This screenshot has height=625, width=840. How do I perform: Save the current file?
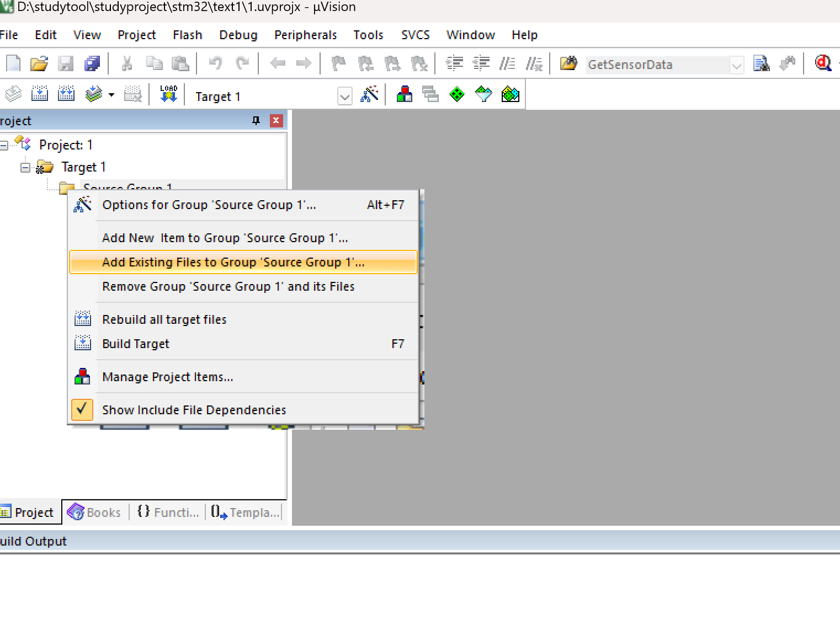tap(66, 64)
